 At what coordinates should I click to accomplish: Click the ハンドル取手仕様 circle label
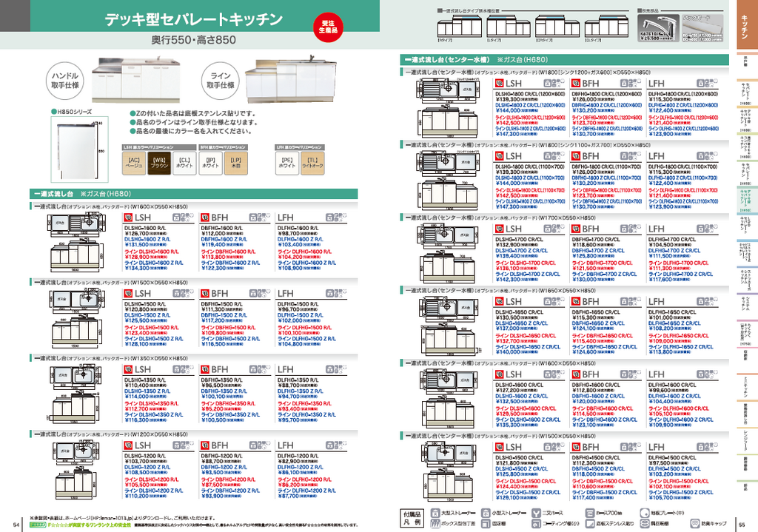(65, 80)
